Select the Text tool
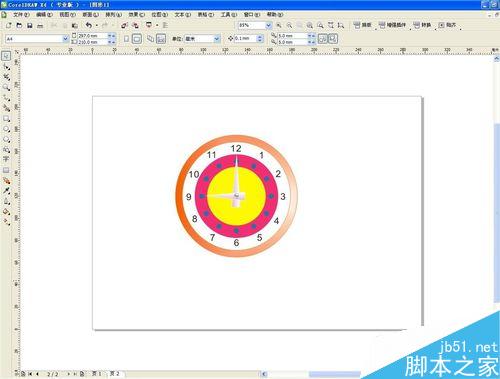This screenshot has height=379, width=500. click(6, 160)
